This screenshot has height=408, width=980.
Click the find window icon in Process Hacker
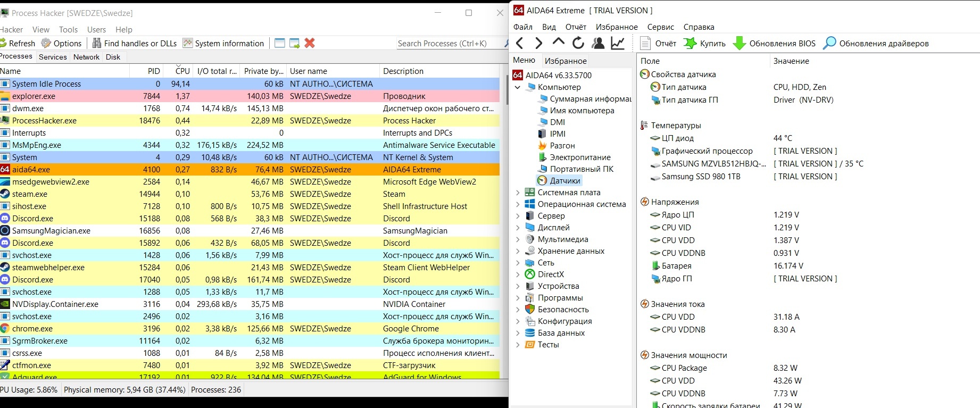click(x=280, y=43)
